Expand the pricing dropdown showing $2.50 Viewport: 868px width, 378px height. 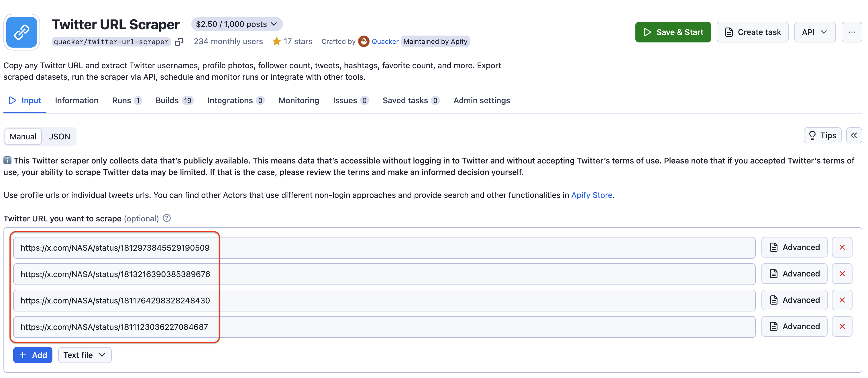(x=237, y=24)
